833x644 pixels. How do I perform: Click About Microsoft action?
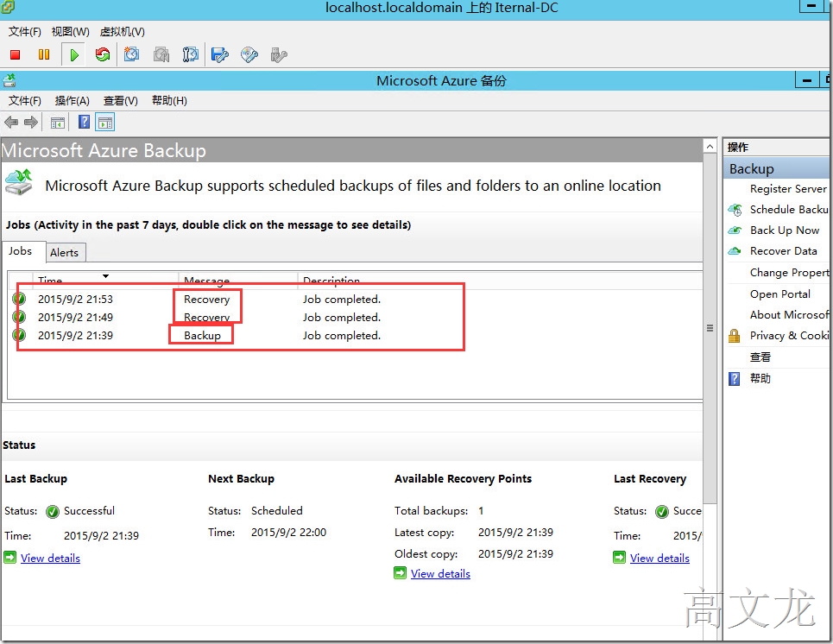point(789,314)
